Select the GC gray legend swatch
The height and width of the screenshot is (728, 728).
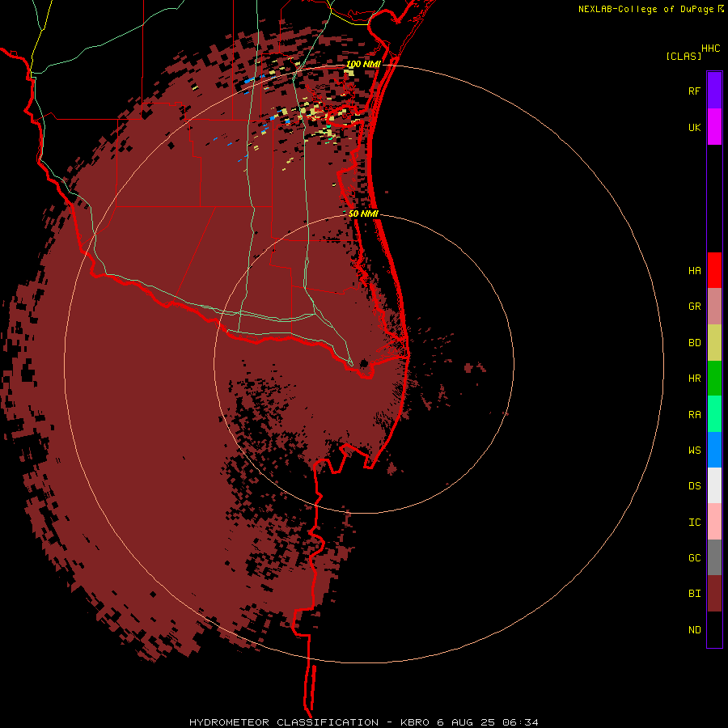(714, 557)
